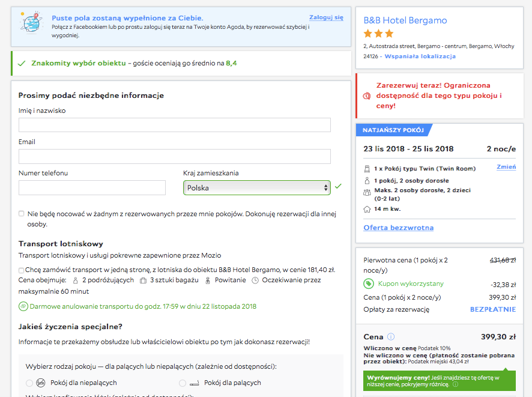
Task: Click the BEZPŁATNIE reservation fee text
Action: [x=492, y=309]
